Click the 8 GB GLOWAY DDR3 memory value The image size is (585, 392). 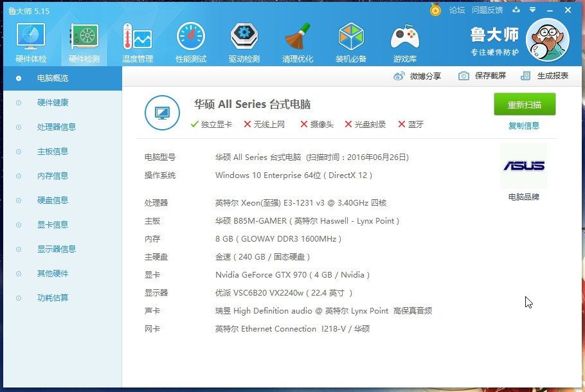click(x=278, y=239)
